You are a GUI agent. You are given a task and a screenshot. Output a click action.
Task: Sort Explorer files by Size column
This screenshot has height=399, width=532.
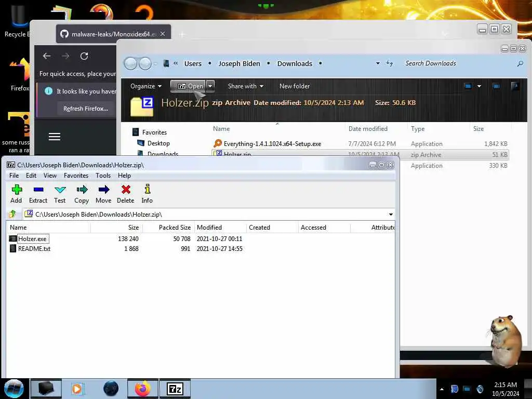[478, 129]
